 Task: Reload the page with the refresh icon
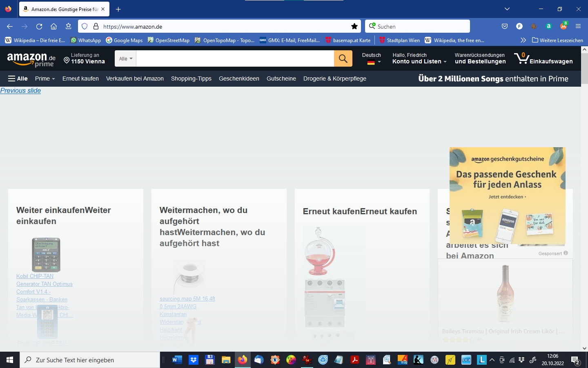(x=39, y=27)
